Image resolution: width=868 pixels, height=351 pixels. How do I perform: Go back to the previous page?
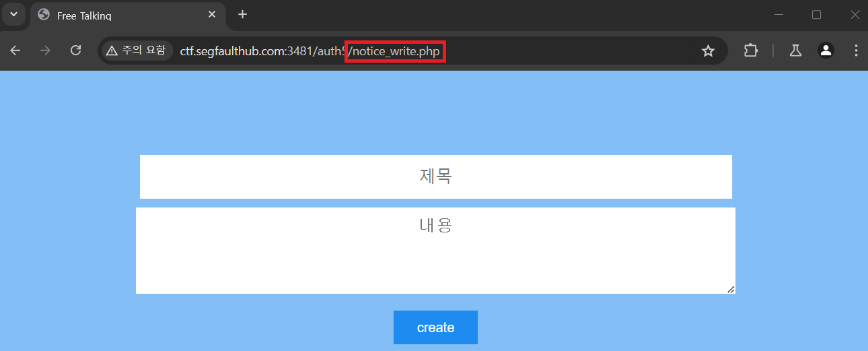pyautogui.click(x=15, y=51)
